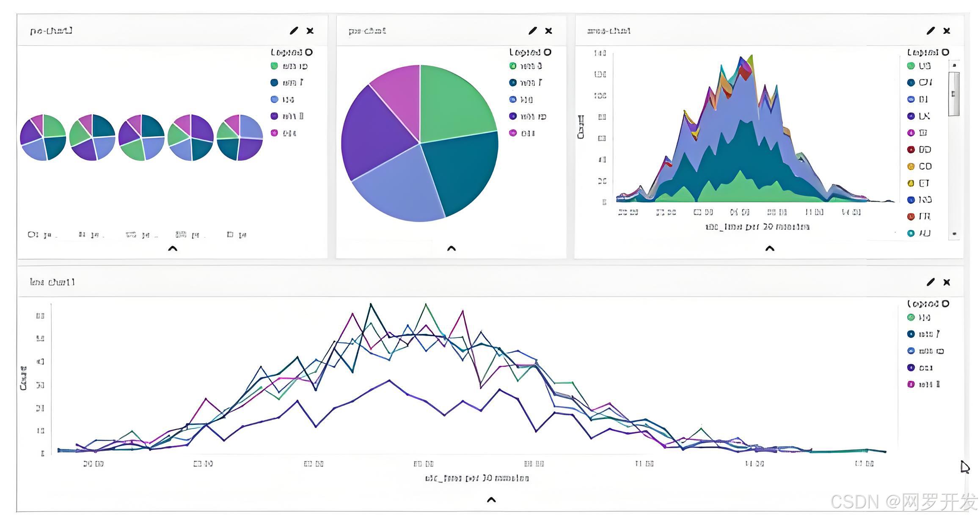The width and height of the screenshot is (980, 518).
Task: Collapse the five-pie panel using its bottom chevron
Action: [173, 248]
